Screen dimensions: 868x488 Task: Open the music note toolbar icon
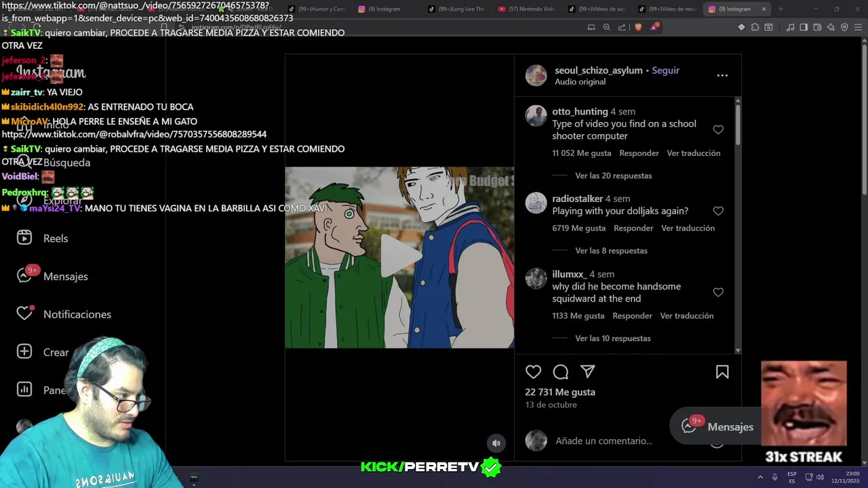tap(790, 27)
